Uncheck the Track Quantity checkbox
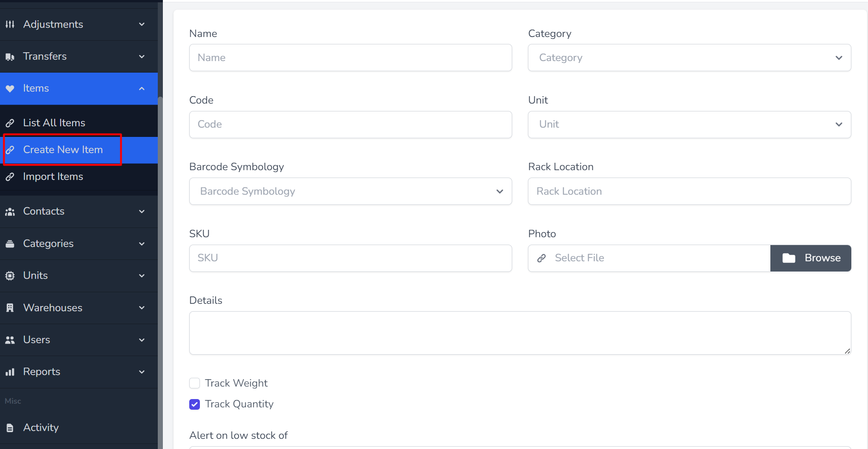The width and height of the screenshot is (868, 449). [195, 405]
